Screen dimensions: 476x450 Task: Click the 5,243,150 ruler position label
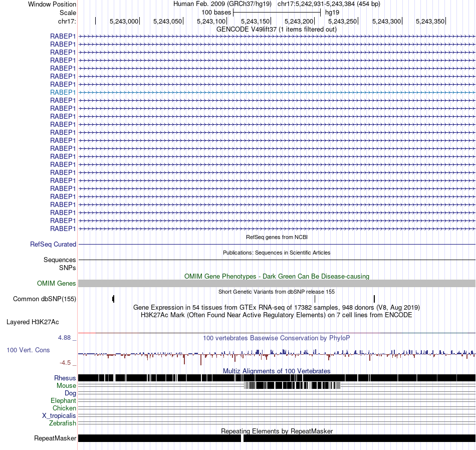tap(256, 21)
